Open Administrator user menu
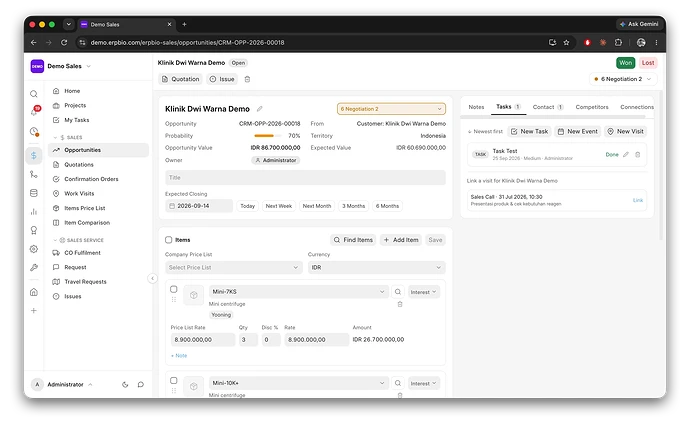Screen dimensions: 690x429 62,385
